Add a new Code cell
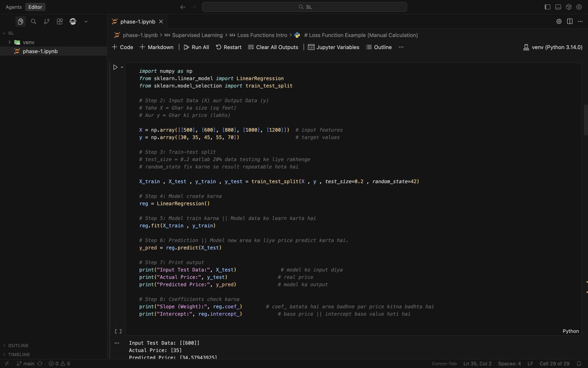588x368 pixels. click(x=122, y=47)
